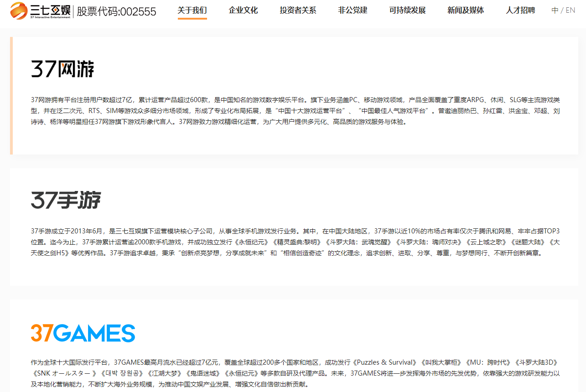
Task: Switch language to EN
Action: [x=570, y=10]
